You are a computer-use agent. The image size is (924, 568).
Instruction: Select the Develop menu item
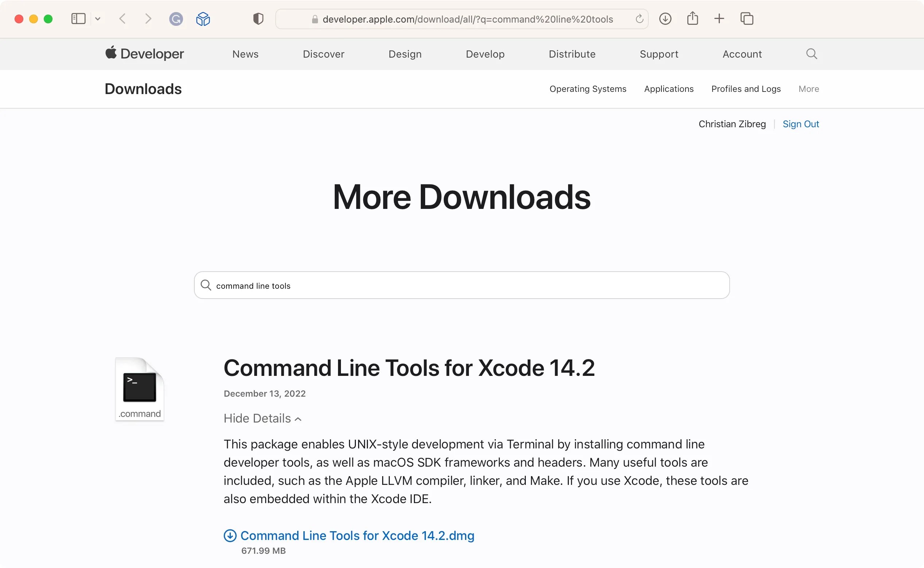point(485,54)
